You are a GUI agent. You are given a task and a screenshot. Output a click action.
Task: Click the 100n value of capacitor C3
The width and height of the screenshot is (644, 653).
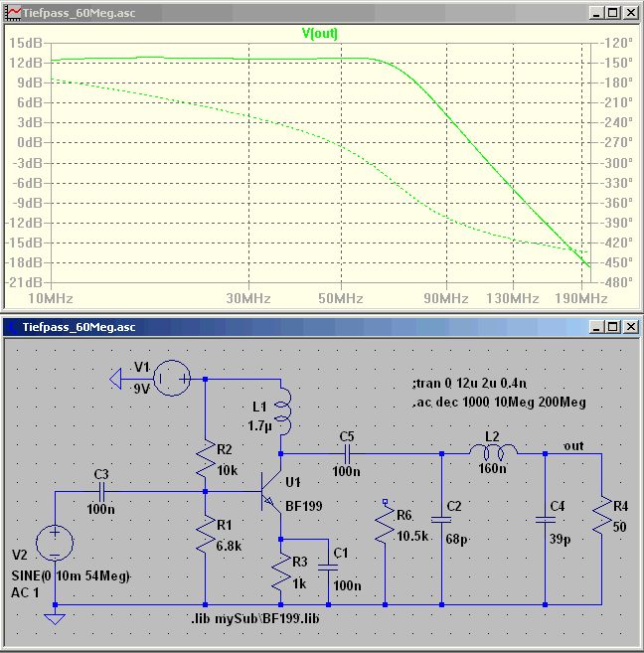[100, 509]
